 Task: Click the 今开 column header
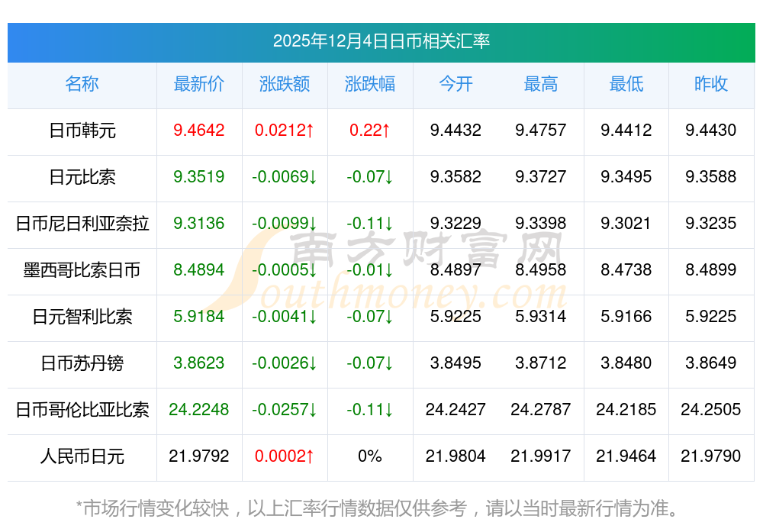click(x=456, y=85)
